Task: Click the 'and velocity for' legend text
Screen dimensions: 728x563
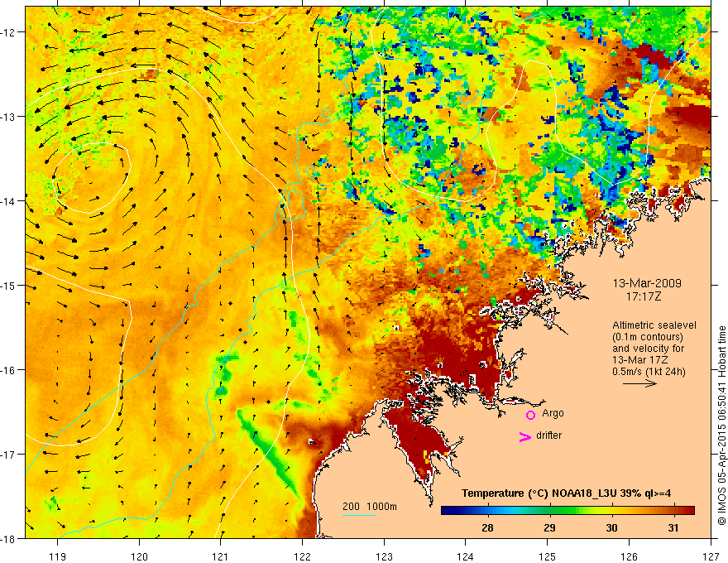Action: click(x=648, y=349)
